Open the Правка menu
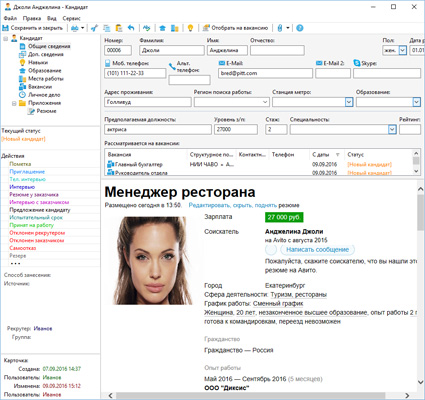This screenshot has height=400, width=425. [32, 18]
